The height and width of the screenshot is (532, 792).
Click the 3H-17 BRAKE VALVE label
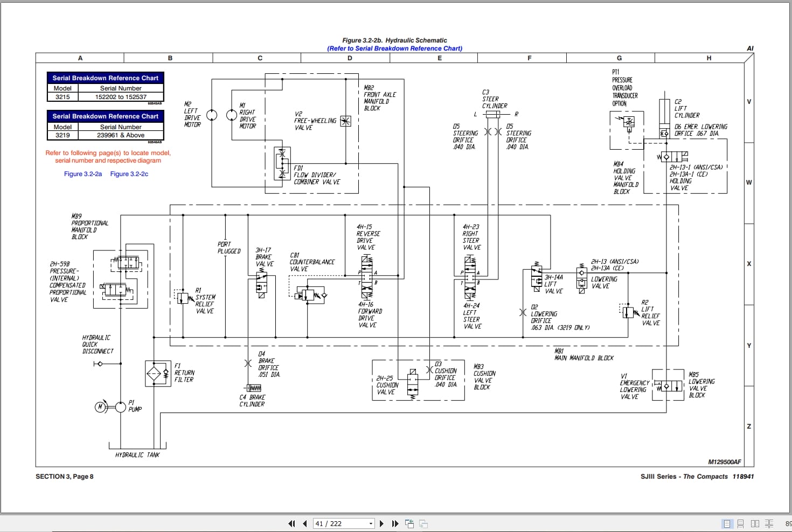click(265, 257)
